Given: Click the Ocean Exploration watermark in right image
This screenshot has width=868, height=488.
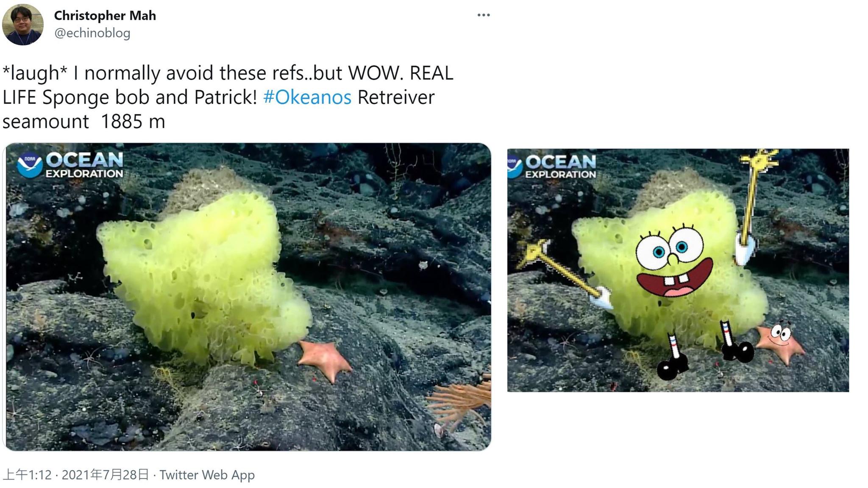Looking at the screenshot, I should point(560,166).
